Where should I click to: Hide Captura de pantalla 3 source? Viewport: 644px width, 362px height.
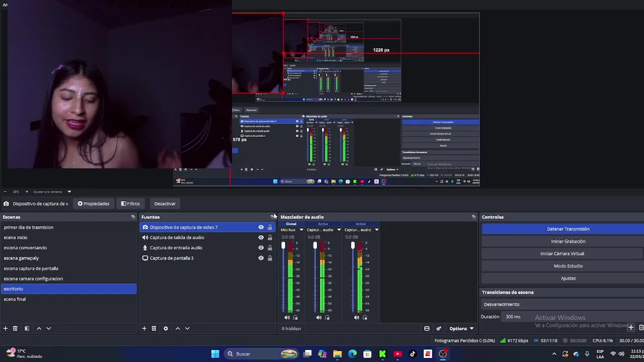click(261, 258)
